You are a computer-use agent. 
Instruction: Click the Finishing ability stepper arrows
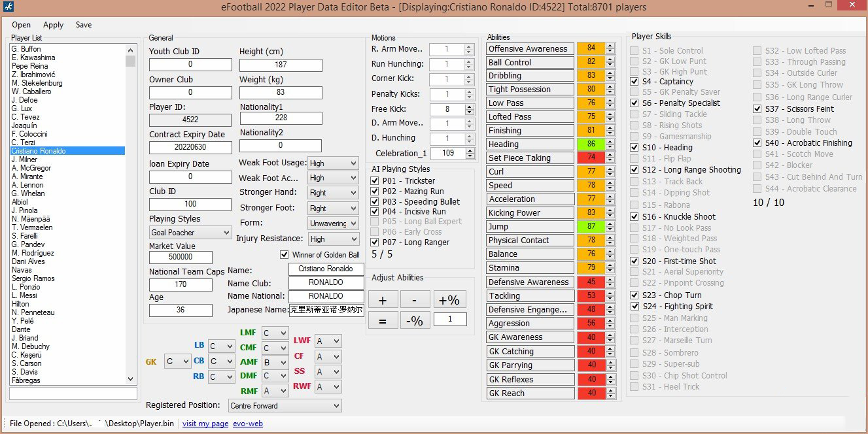pos(610,131)
